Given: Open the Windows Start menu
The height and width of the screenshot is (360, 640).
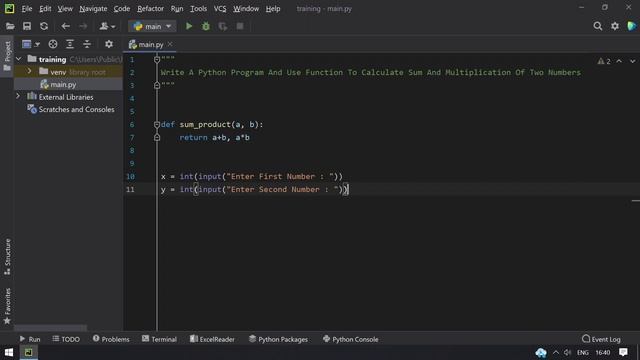Looking at the screenshot, I should pos(9,352).
